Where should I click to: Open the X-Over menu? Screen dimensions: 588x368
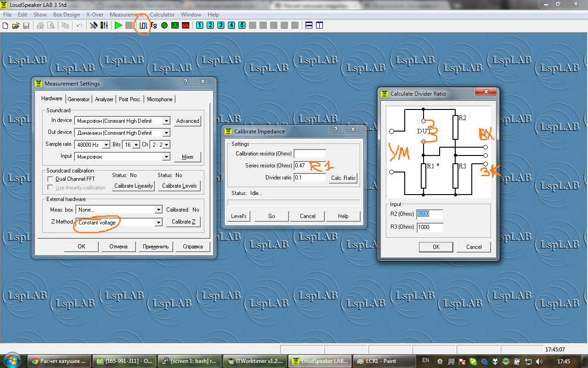(x=95, y=15)
